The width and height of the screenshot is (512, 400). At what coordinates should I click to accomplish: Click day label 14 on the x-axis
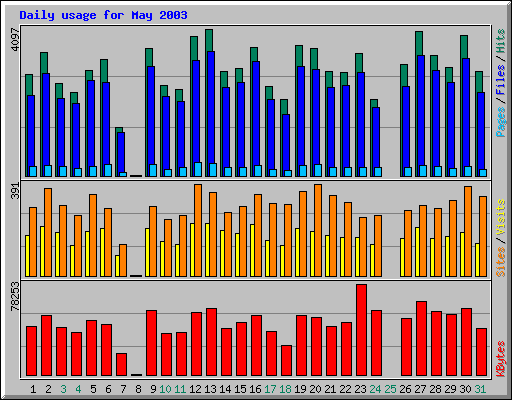pyautogui.click(x=225, y=389)
